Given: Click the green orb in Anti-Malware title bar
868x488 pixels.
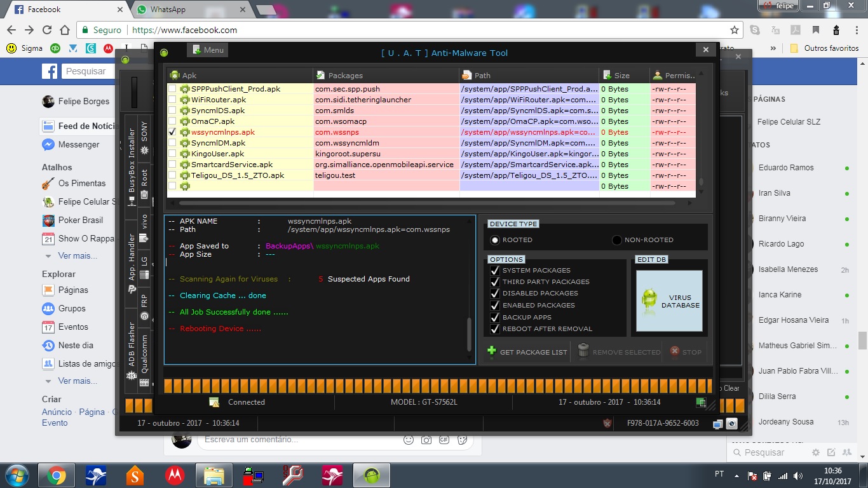Looking at the screenshot, I should pos(164,53).
